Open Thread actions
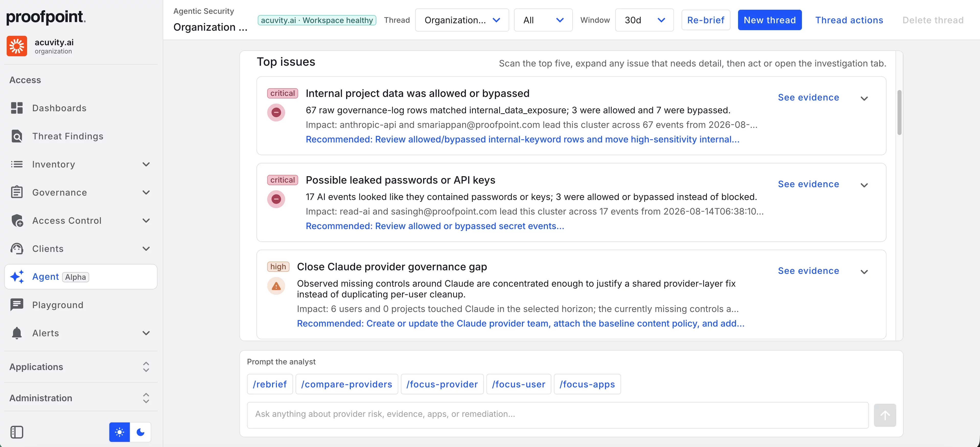 point(849,20)
